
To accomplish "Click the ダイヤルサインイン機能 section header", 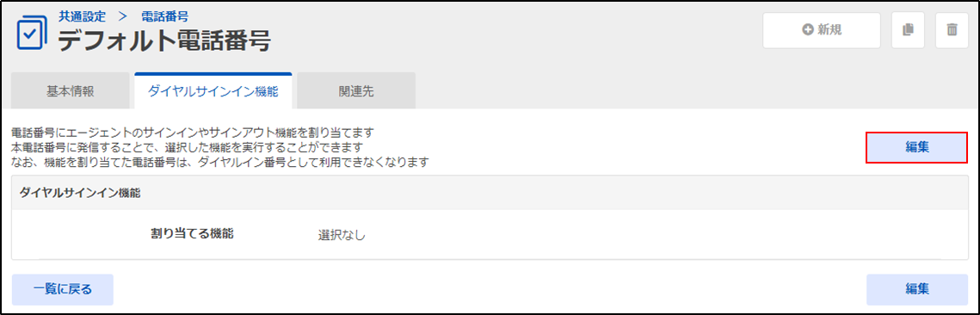I will tap(79, 194).
